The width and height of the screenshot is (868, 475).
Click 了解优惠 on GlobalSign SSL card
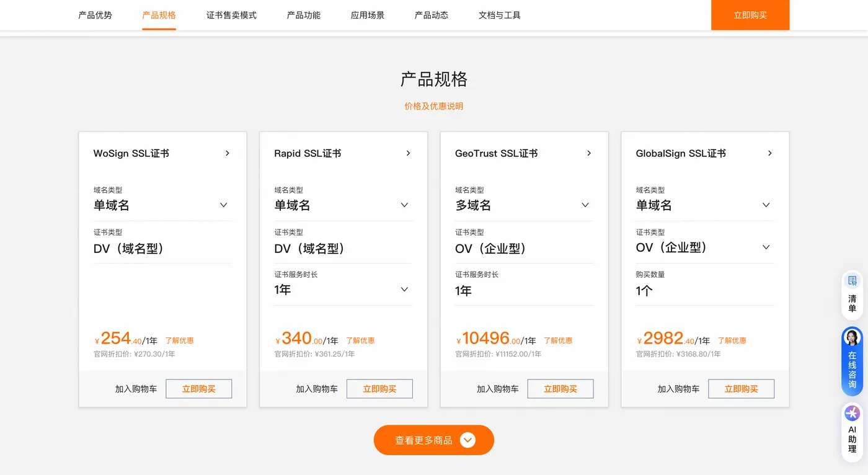[x=732, y=340]
